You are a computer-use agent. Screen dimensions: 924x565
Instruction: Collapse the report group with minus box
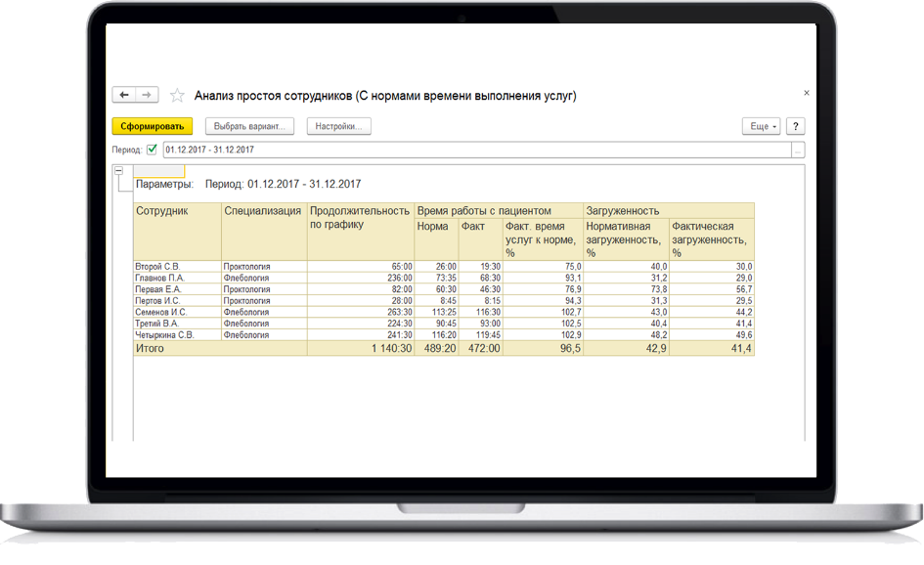[x=119, y=171]
